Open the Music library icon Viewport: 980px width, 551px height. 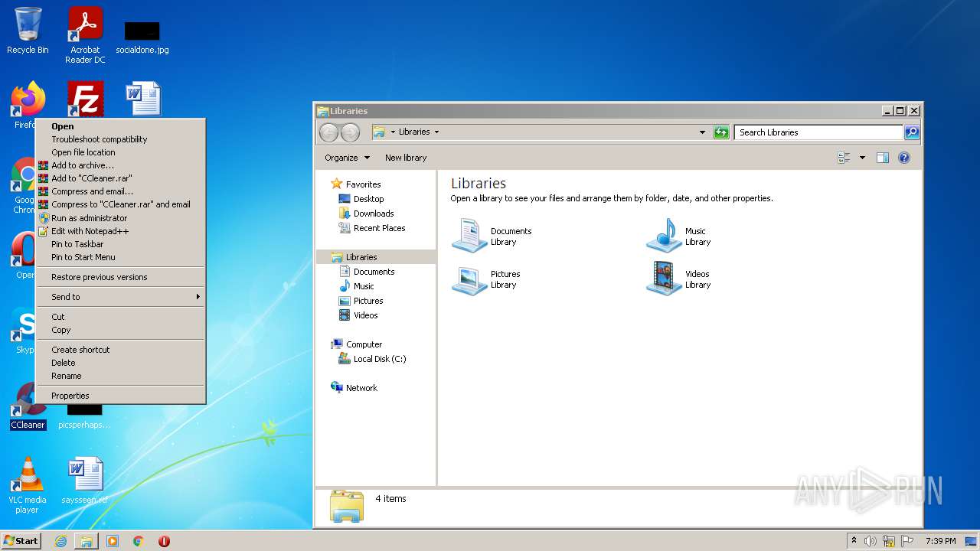[664, 236]
